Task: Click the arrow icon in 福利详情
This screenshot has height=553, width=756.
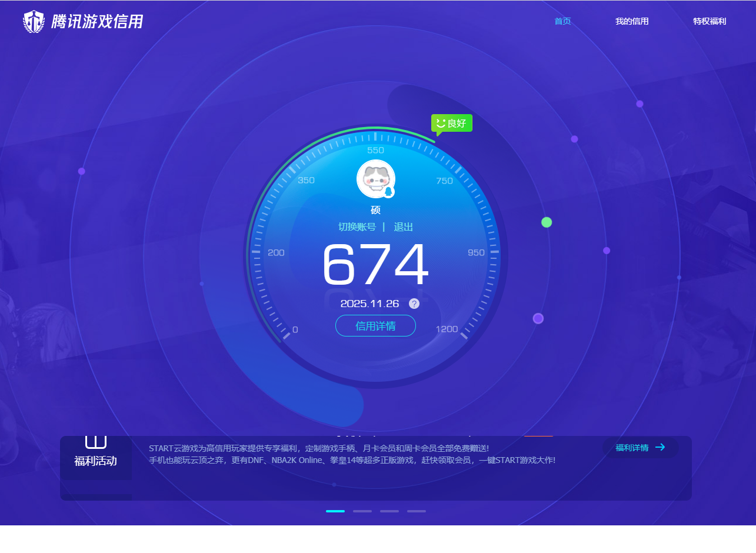Action: pyautogui.click(x=660, y=447)
